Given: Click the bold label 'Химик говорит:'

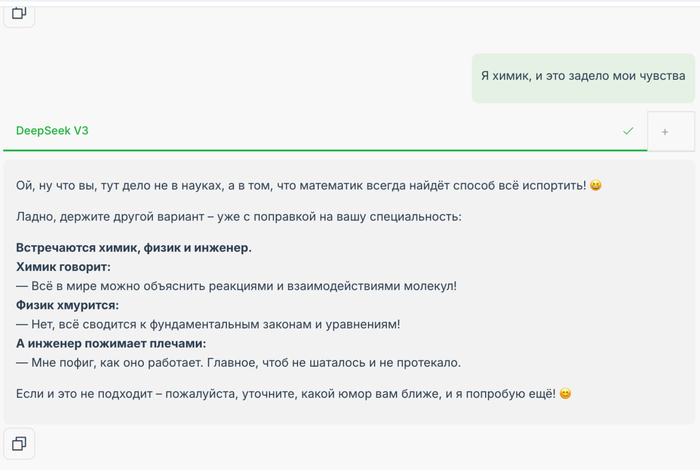Looking at the screenshot, I should click(x=63, y=267).
